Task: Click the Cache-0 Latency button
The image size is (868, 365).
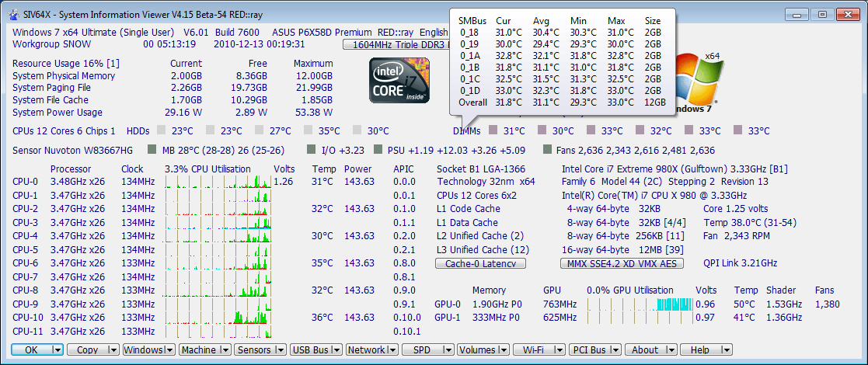Action: [480, 264]
